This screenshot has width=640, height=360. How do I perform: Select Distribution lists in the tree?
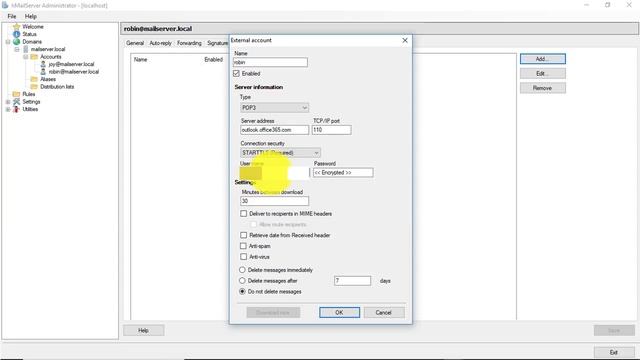[x=57, y=87]
